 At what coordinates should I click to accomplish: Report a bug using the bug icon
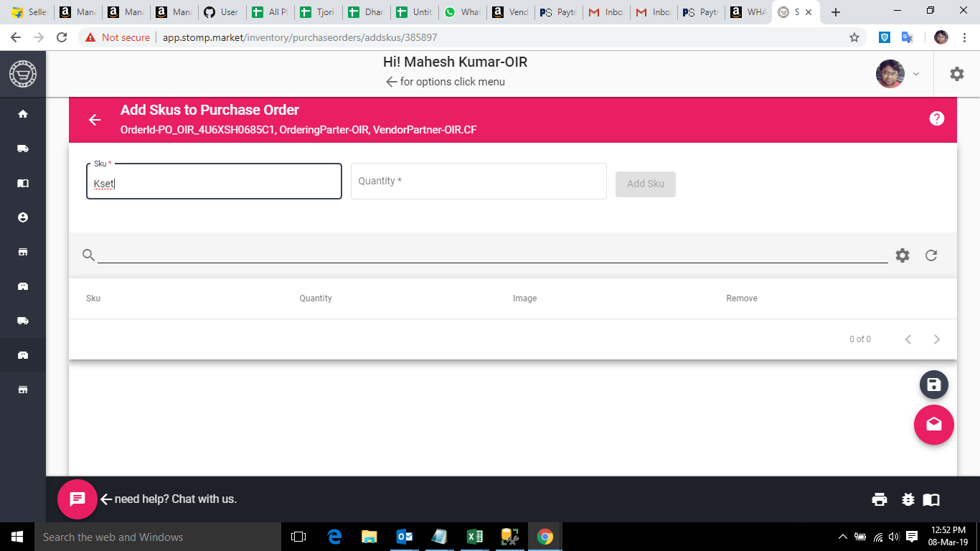[x=908, y=499]
